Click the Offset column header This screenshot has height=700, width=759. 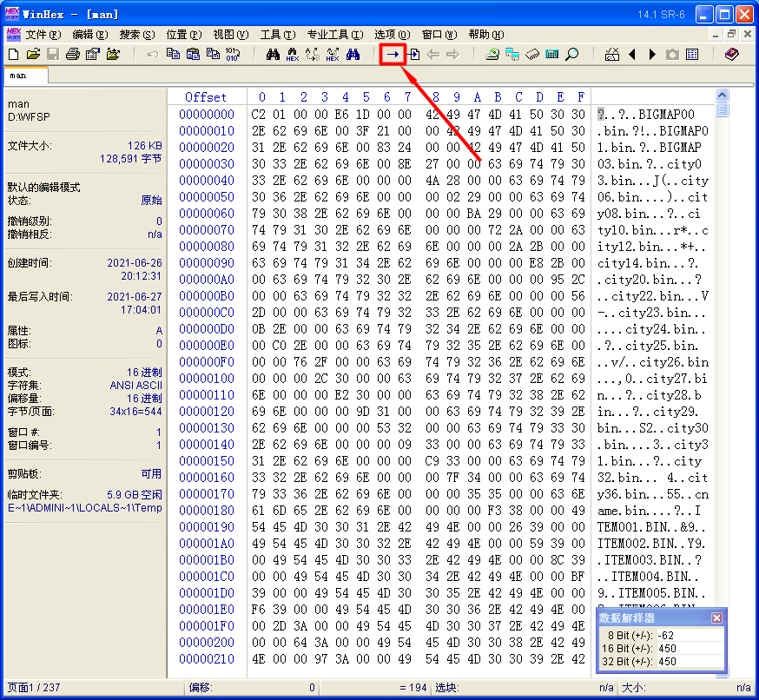coord(206,96)
